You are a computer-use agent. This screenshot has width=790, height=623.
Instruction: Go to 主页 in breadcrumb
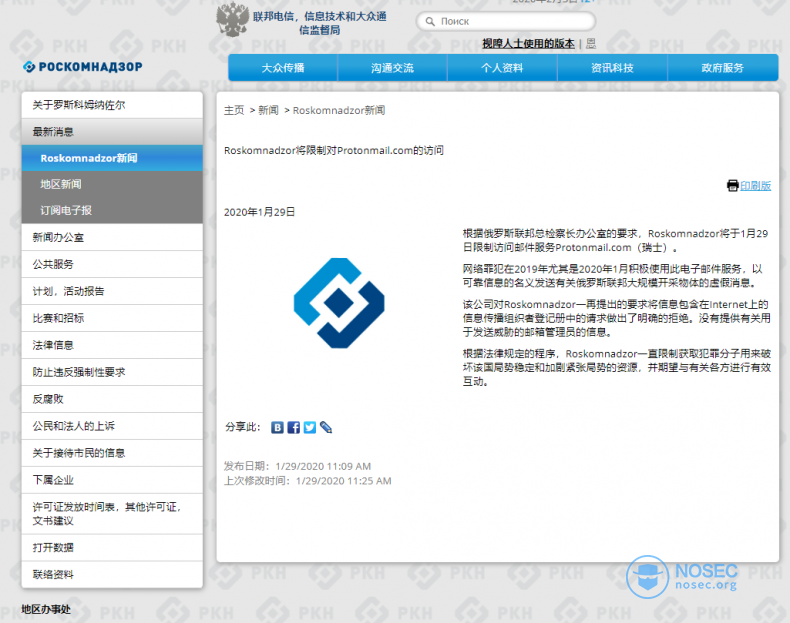(234, 110)
